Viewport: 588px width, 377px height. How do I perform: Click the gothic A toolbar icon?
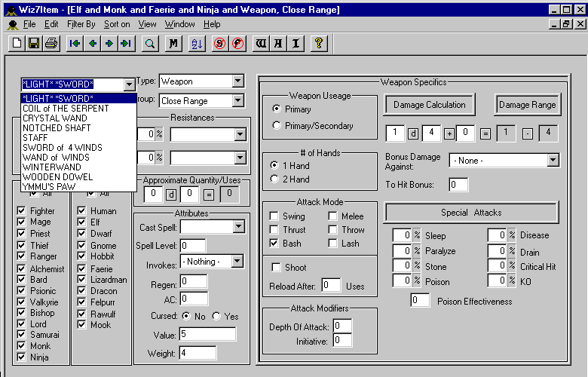point(278,44)
